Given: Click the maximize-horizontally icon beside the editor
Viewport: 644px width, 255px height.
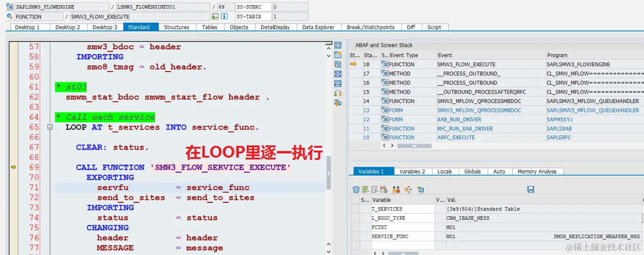Looking at the screenshot, I should [x=338, y=84].
